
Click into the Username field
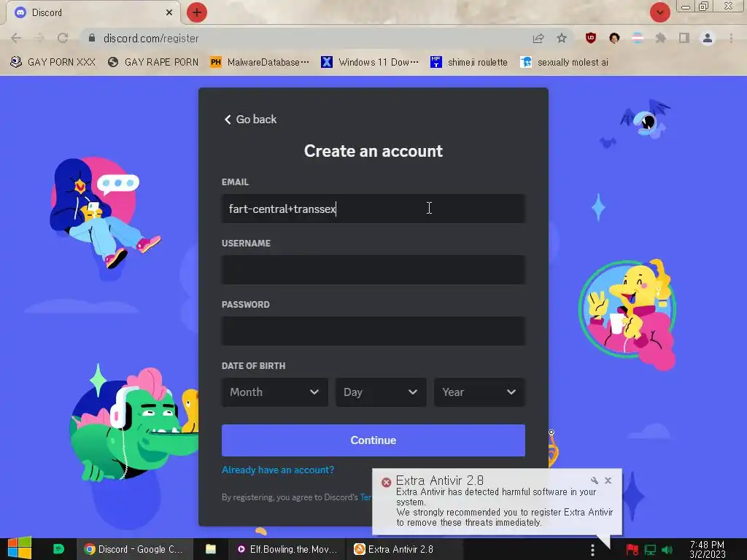pos(373,270)
